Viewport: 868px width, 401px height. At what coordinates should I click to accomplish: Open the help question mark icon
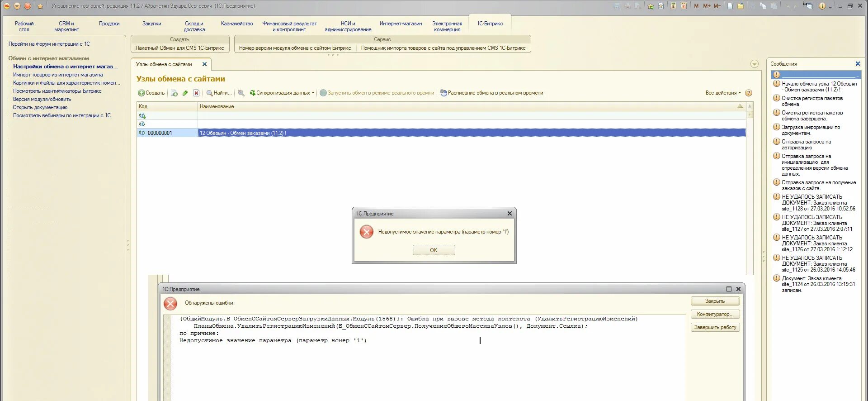[749, 93]
